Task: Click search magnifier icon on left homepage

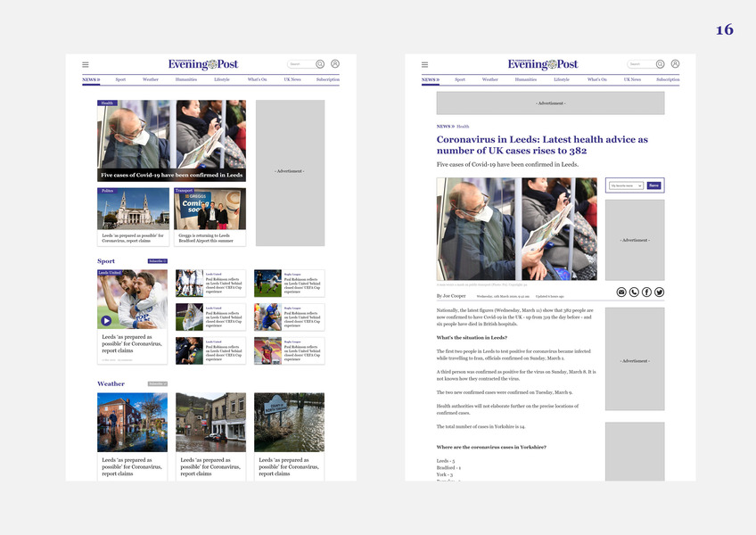Action: 320,64
